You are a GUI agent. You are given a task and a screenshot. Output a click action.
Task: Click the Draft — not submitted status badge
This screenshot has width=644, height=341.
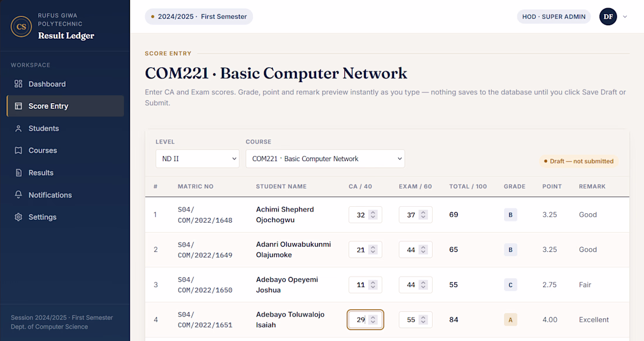pos(578,161)
